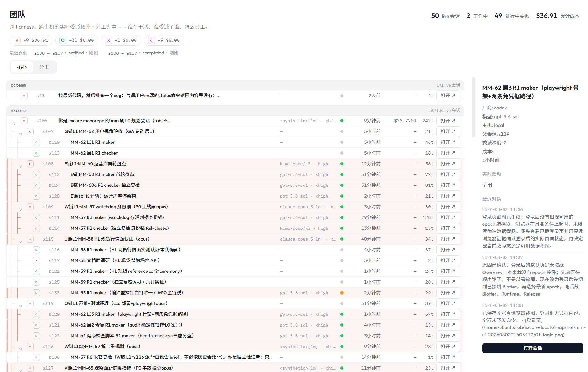Click codex icon beside session s112
This screenshot has height=372, width=588.
[x=36, y=174]
